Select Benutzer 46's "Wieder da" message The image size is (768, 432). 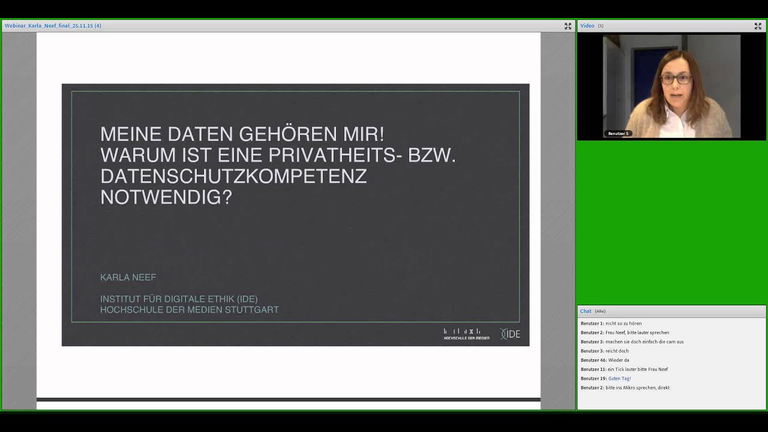620,360
